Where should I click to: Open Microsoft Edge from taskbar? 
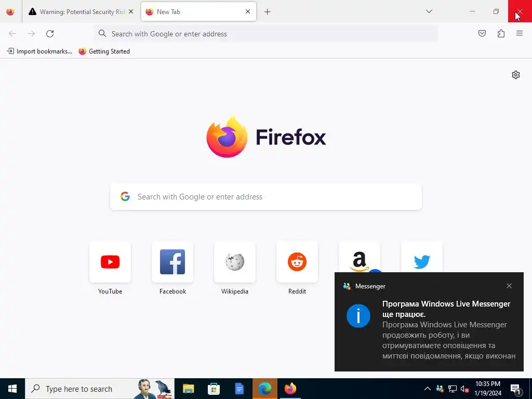tap(264, 389)
